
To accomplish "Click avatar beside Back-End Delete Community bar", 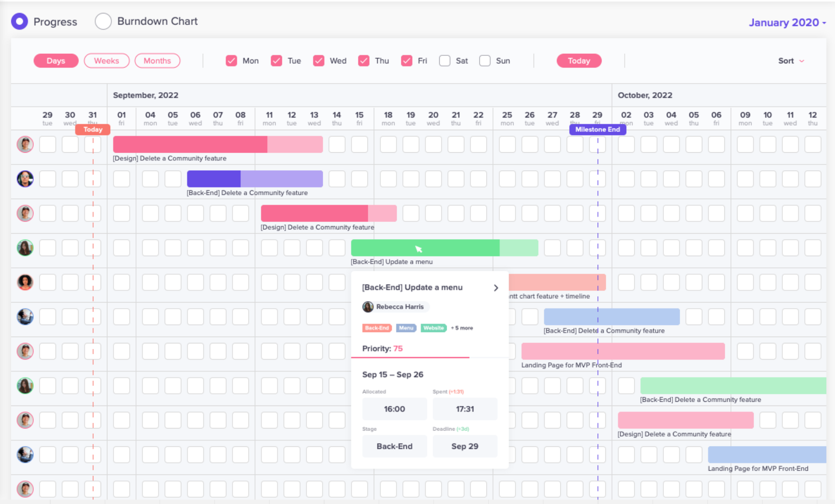I will point(25,179).
